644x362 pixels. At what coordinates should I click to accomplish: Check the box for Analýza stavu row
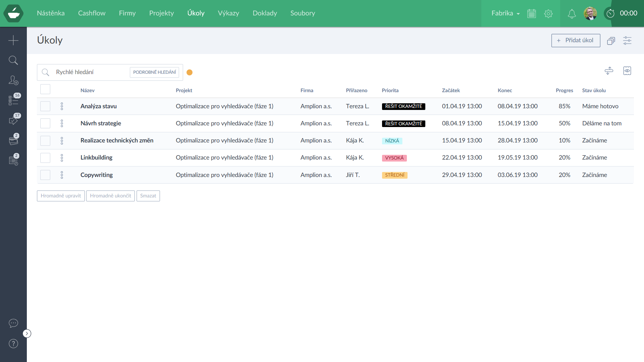tap(45, 106)
